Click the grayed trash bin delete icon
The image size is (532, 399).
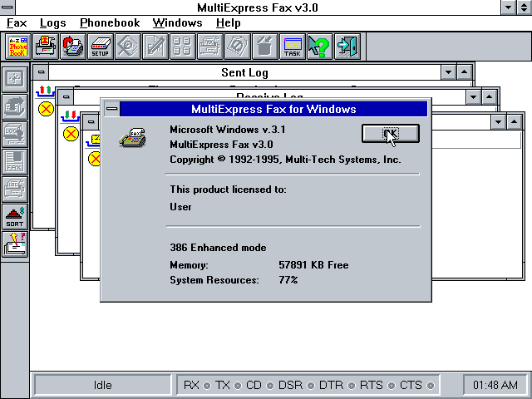(265, 47)
